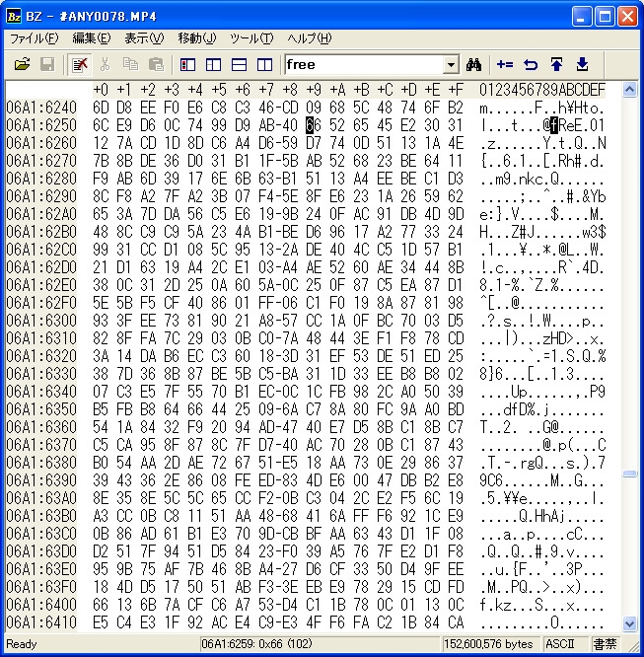The width and height of the screenshot is (644, 657).
Task: Jump to the file start with up arrow
Action: click(x=556, y=64)
